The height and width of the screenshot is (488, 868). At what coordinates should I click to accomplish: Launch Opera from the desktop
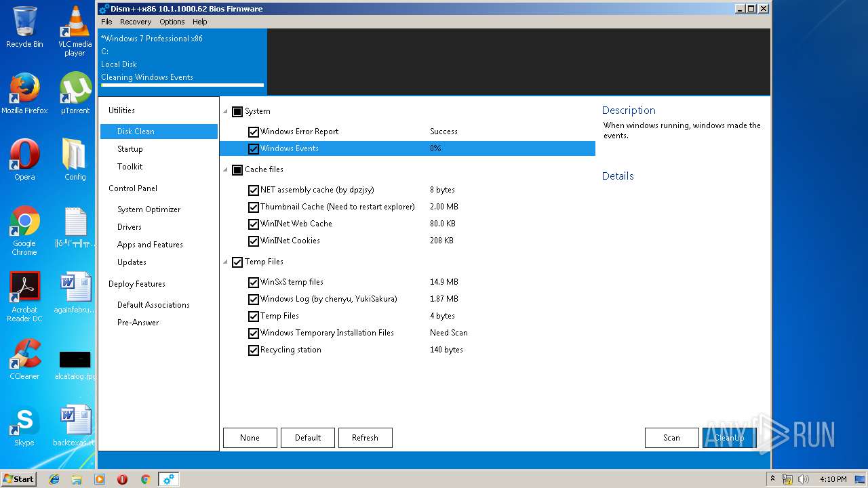click(24, 160)
